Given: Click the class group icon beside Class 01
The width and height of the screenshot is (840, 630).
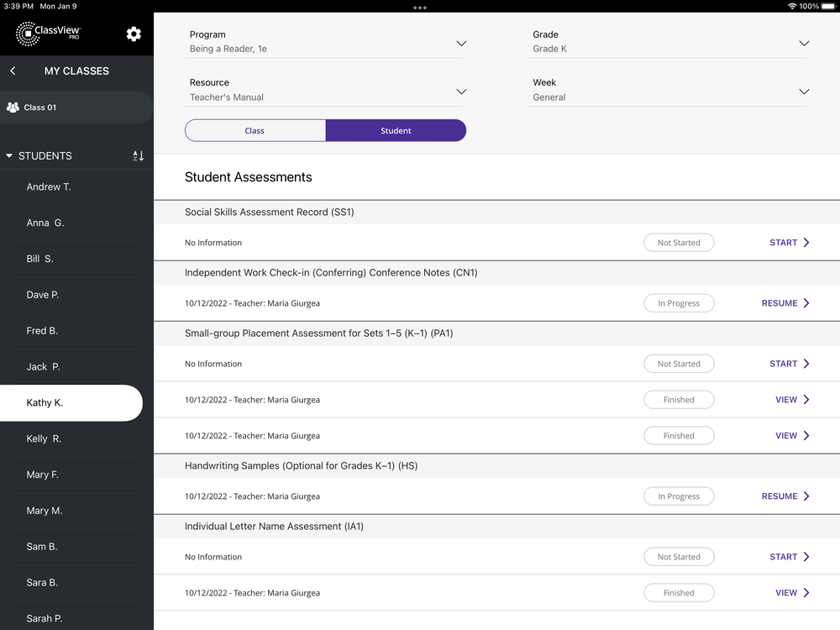Looking at the screenshot, I should (12, 107).
